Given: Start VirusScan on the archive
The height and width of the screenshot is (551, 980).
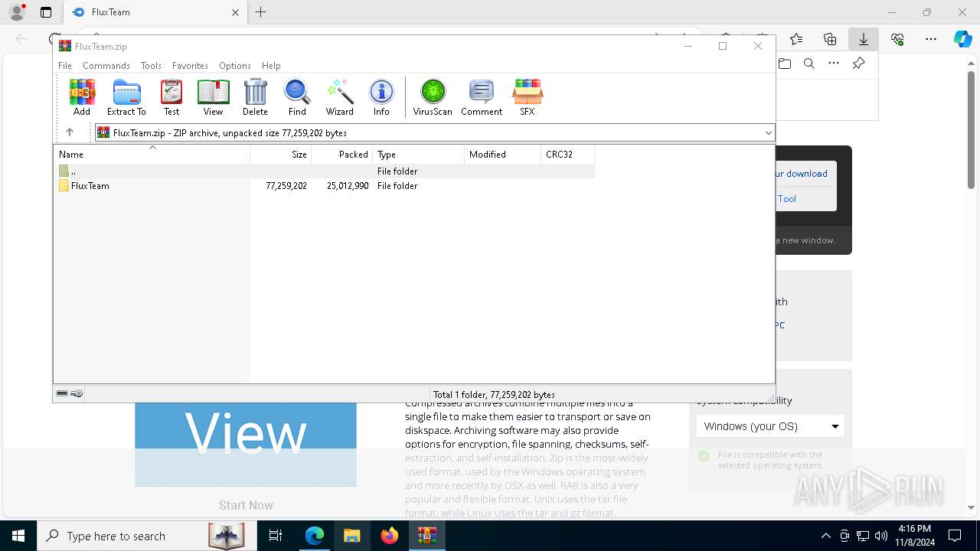Looking at the screenshot, I should click(x=433, y=97).
